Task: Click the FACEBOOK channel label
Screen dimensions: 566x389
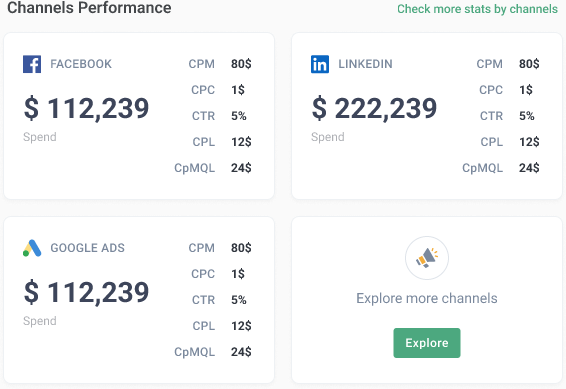Action: coord(81,64)
